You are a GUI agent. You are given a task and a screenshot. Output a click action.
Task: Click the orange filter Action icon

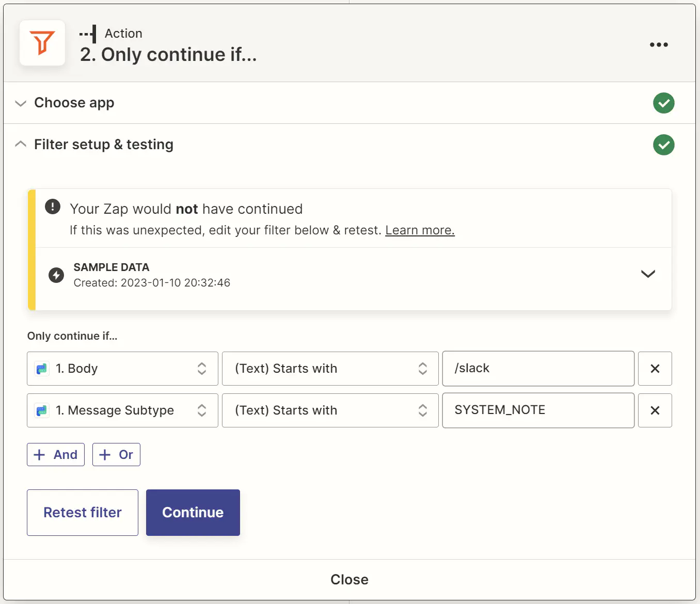pyautogui.click(x=42, y=43)
